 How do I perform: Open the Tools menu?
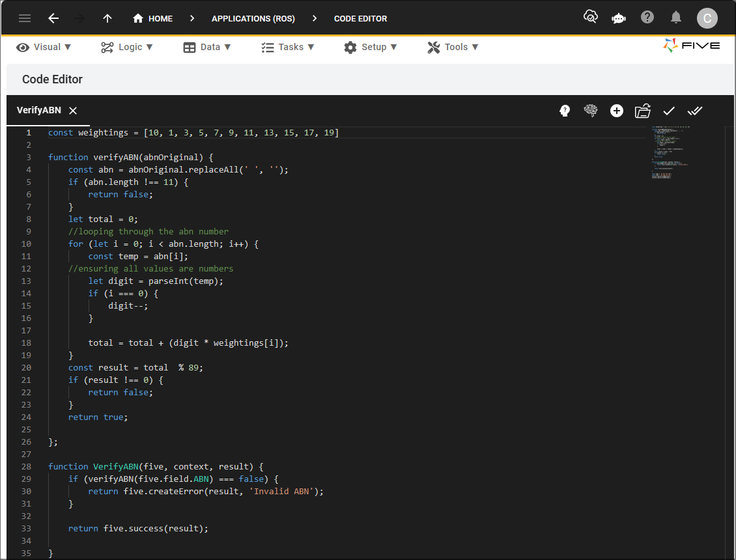[453, 47]
